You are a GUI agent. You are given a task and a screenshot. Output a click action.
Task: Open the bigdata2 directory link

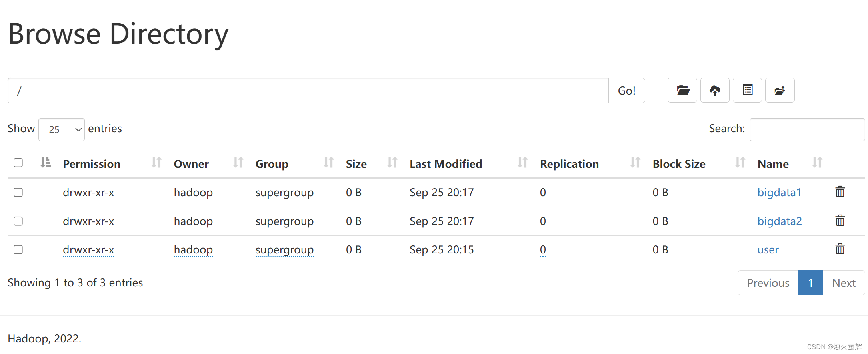pos(779,221)
